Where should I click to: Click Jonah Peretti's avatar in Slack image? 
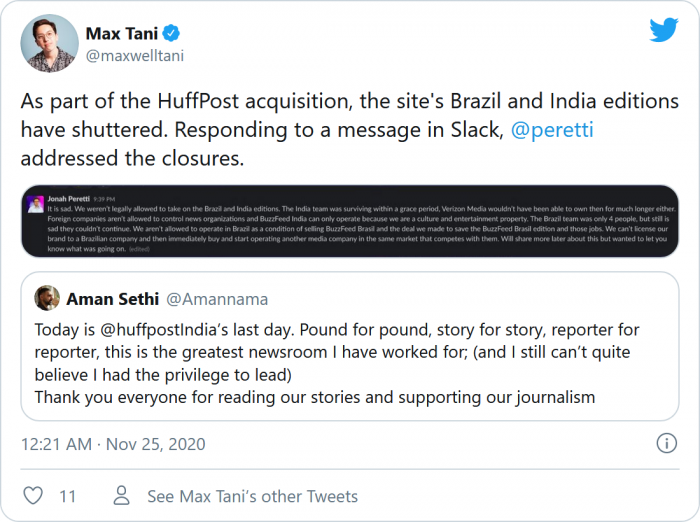pos(36,205)
